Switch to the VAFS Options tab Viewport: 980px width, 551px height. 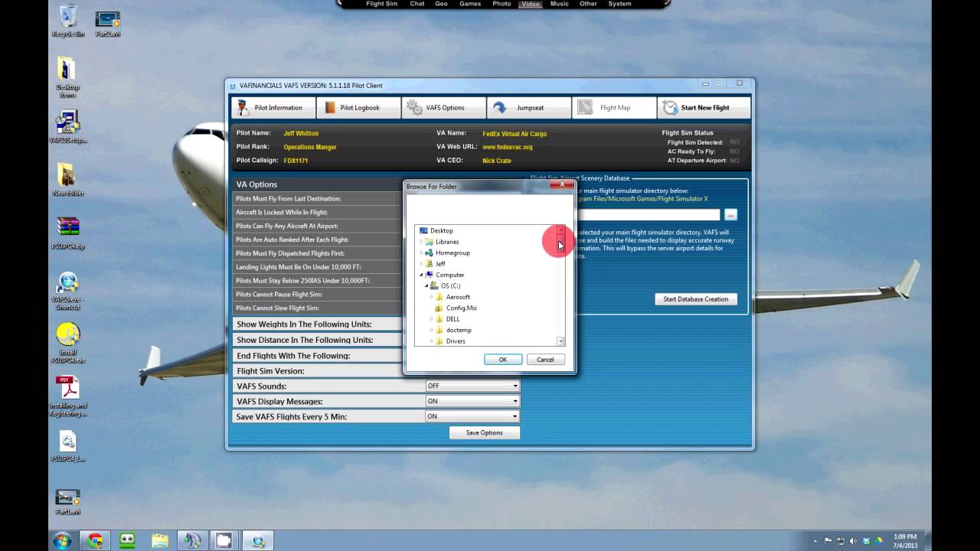pyautogui.click(x=443, y=108)
